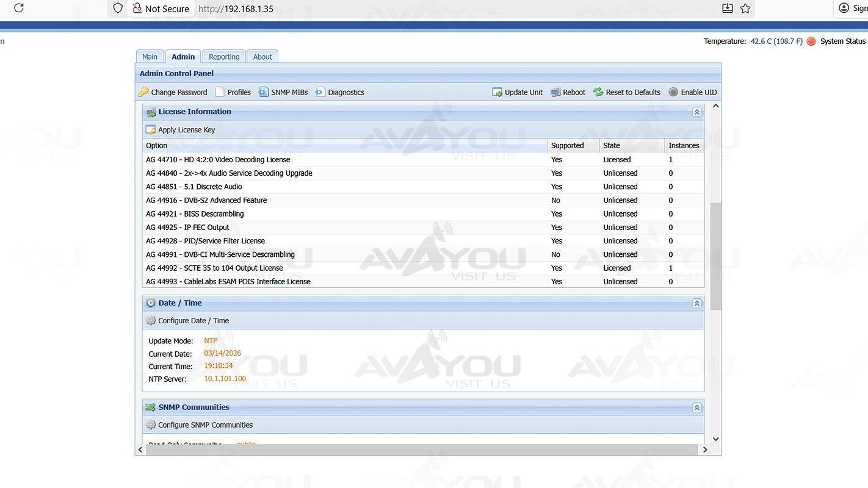Click the red System Status indicator

tap(811, 41)
